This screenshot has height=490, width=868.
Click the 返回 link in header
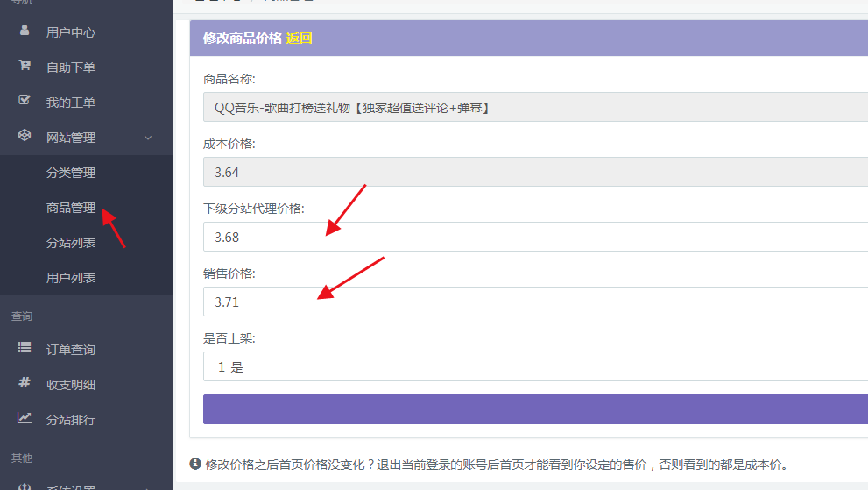299,39
